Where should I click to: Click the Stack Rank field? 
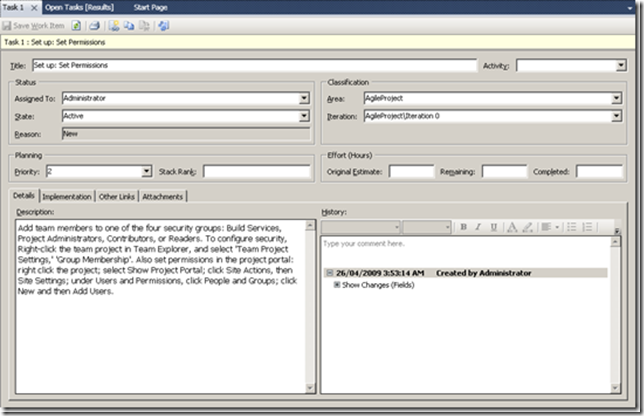(x=257, y=171)
